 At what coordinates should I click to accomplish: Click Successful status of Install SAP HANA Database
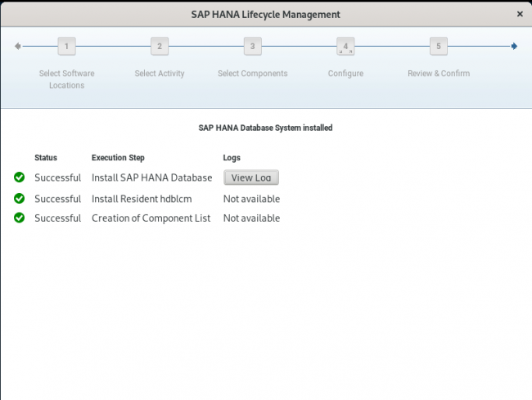57,178
